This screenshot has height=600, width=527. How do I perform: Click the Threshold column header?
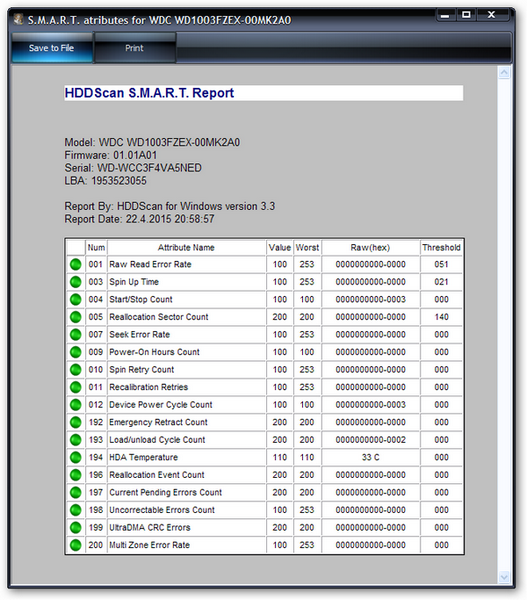click(x=441, y=248)
